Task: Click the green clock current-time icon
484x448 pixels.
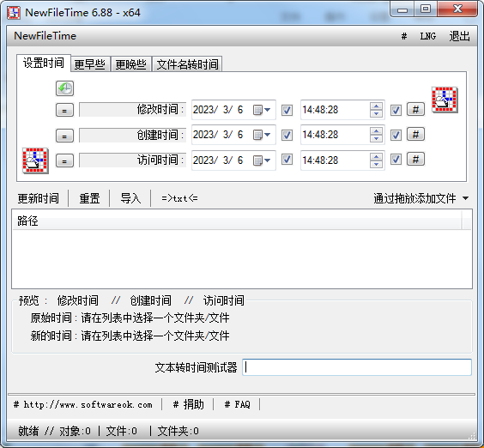Action: coord(64,88)
